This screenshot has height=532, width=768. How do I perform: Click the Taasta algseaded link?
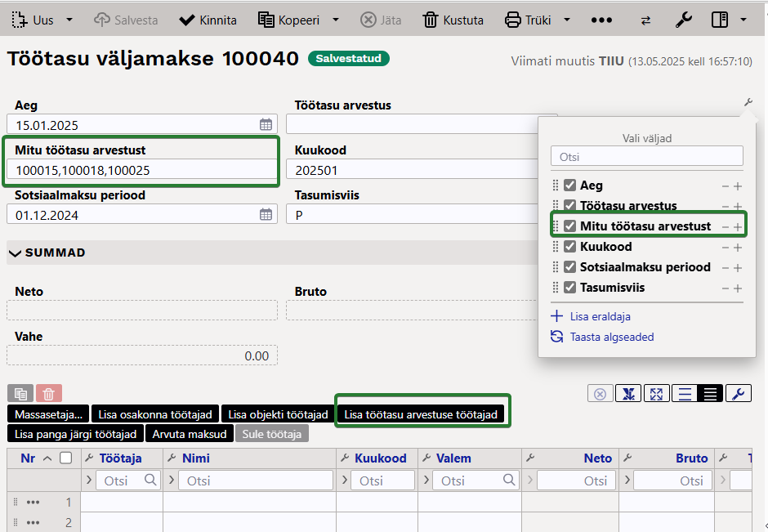click(612, 337)
